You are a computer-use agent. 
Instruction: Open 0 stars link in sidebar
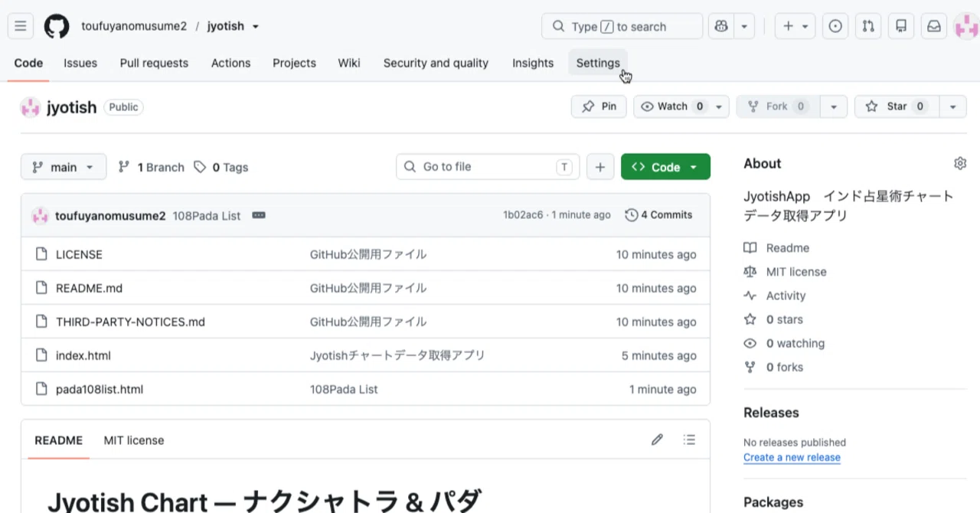pos(785,319)
